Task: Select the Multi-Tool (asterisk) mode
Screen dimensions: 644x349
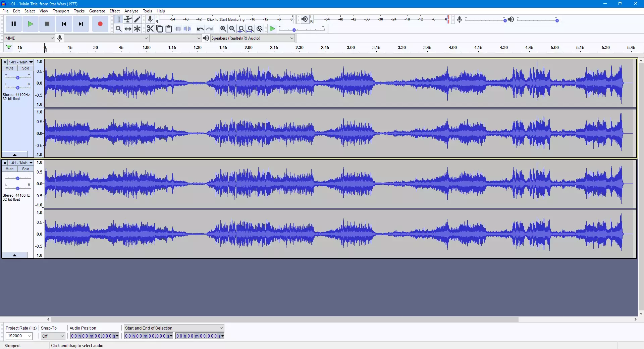Action: pyautogui.click(x=137, y=29)
